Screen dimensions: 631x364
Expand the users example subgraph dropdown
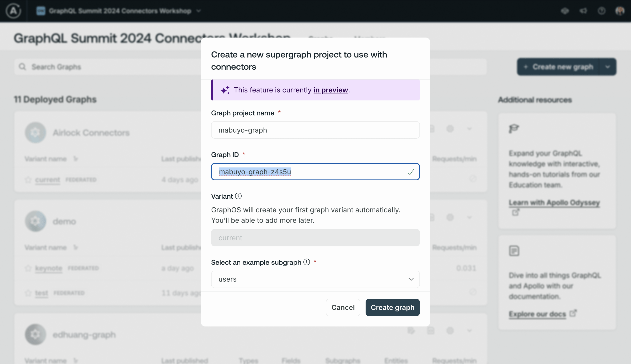[x=315, y=279]
